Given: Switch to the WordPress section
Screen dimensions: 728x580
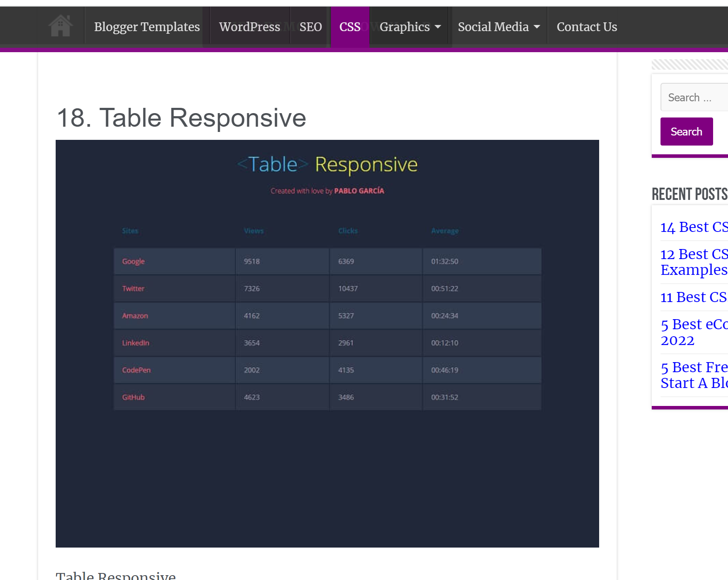Looking at the screenshot, I should click(x=250, y=27).
